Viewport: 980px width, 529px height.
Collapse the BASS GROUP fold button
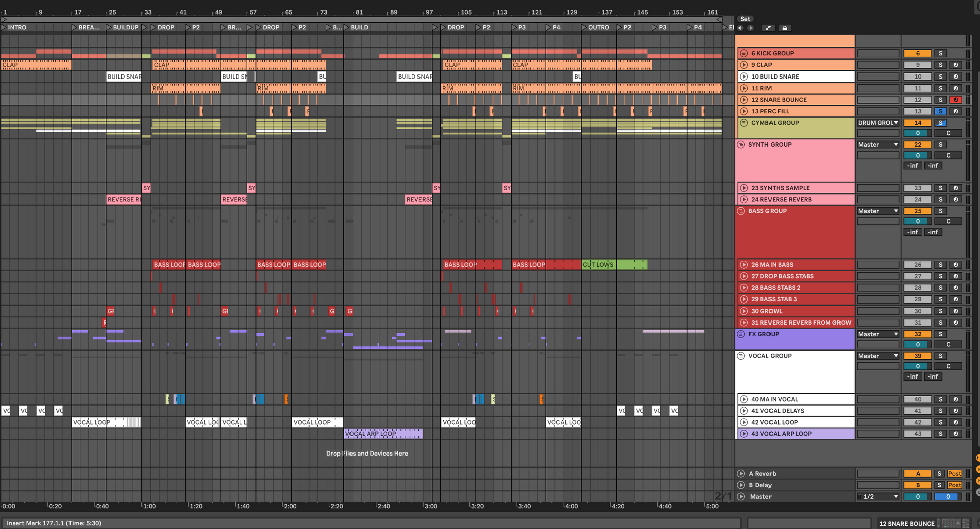pos(741,211)
